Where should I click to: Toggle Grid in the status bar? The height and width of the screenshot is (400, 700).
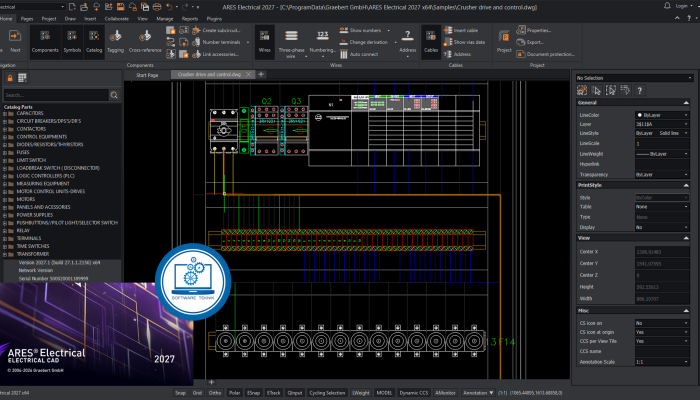pos(197,393)
